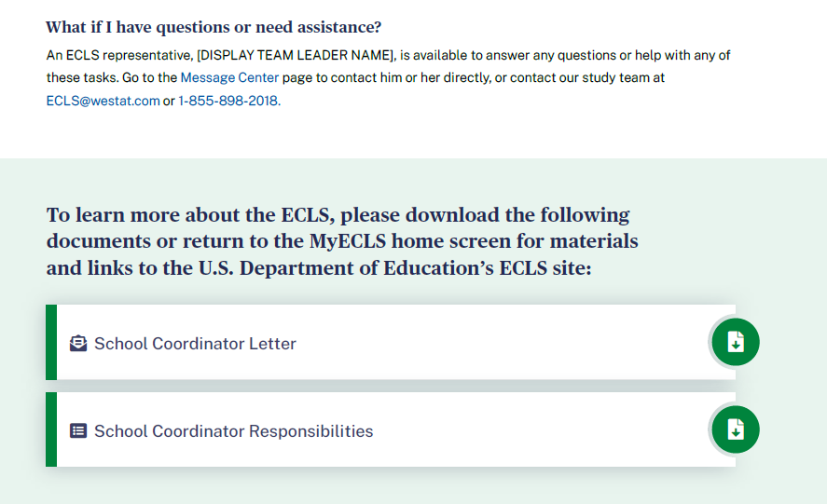This screenshot has height=504, width=827.
Task: Click the green left bar of Responsibilities card
Action: (x=51, y=429)
